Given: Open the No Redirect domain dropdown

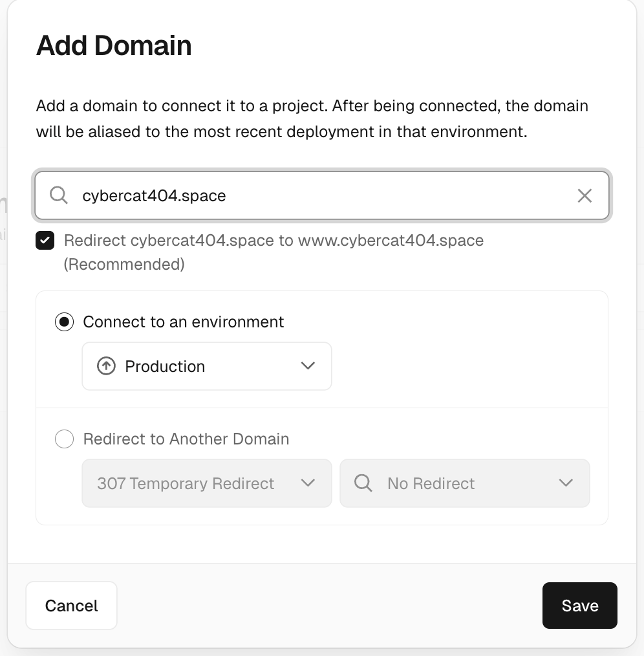Looking at the screenshot, I should click(x=465, y=483).
